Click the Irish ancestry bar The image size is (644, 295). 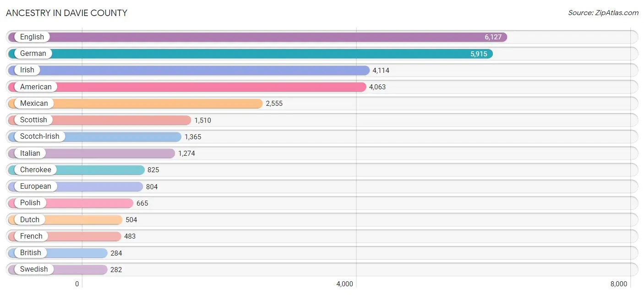(189, 70)
